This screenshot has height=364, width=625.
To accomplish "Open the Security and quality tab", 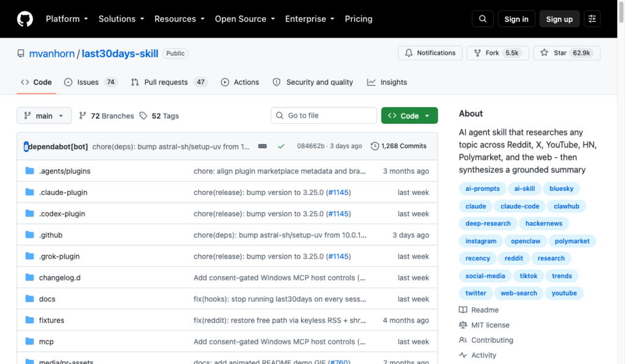I will tap(313, 82).
